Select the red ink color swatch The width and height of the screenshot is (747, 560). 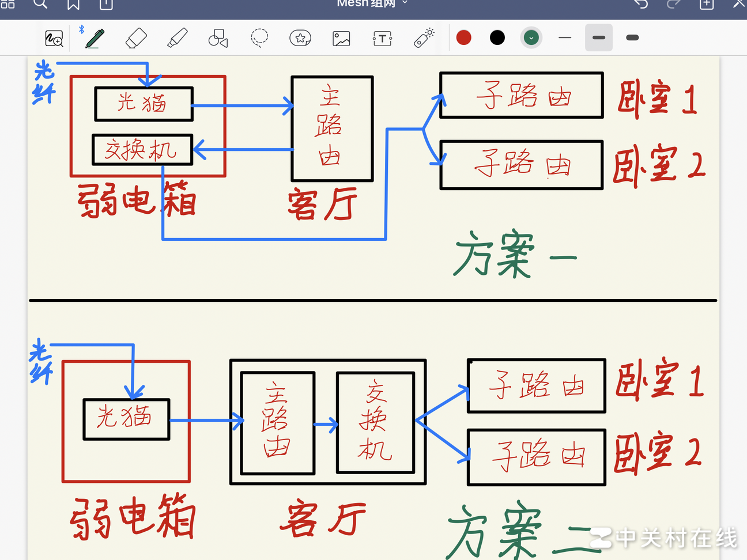(x=464, y=37)
